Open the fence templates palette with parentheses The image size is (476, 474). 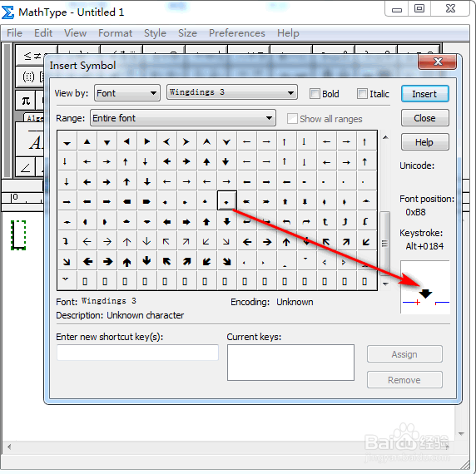coord(30,77)
